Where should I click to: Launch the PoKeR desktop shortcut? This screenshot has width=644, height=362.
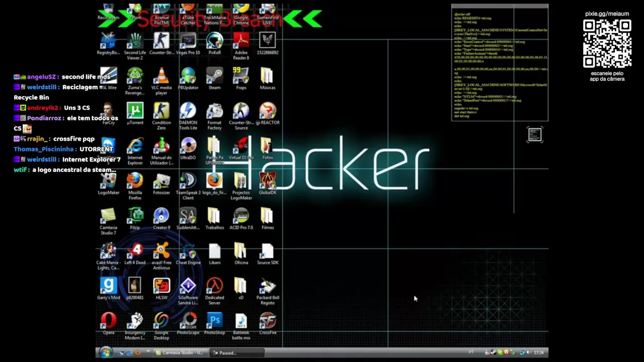click(214, 44)
